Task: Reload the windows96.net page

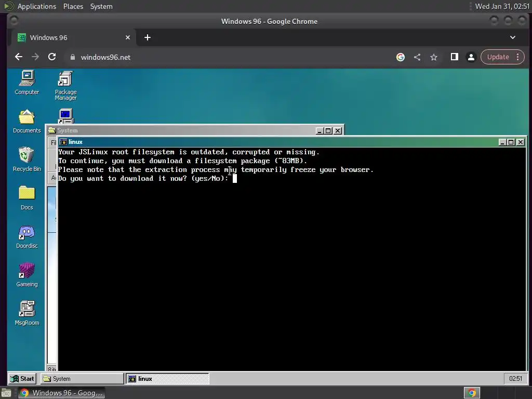Action: coord(52,57)
